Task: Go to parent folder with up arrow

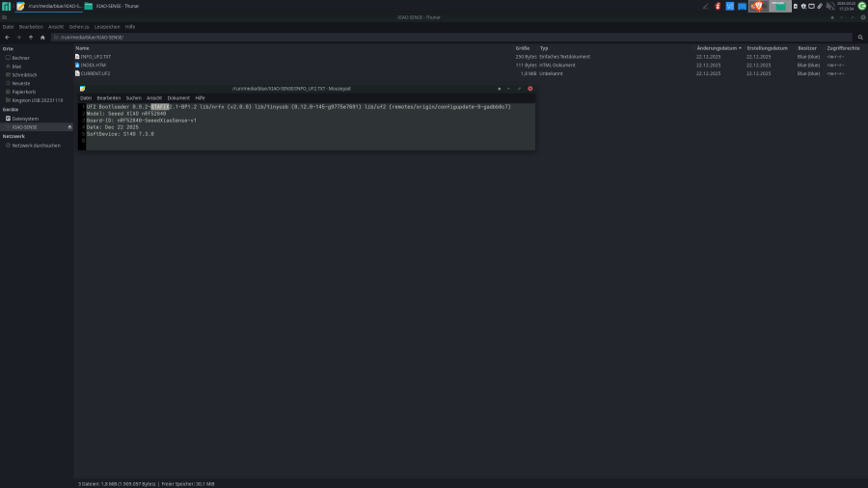Action: (x=30, y=37)
